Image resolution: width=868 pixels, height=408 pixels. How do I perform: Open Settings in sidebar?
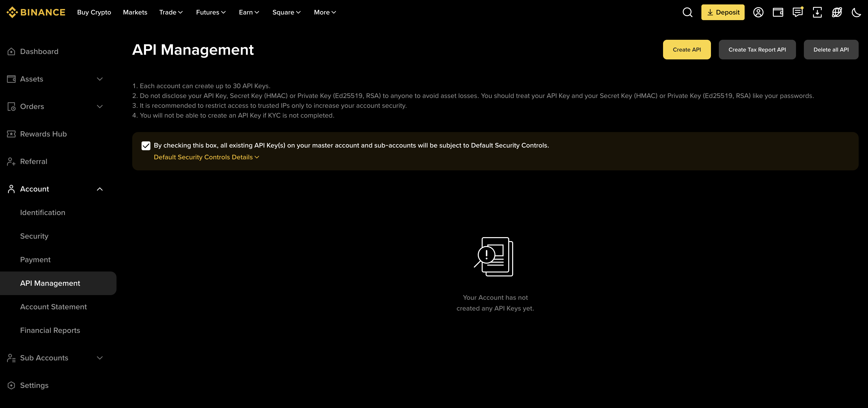(x=34, y=385)
